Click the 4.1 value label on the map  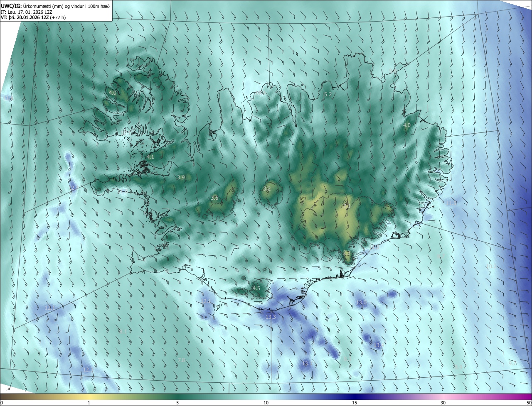pos(150,157)
